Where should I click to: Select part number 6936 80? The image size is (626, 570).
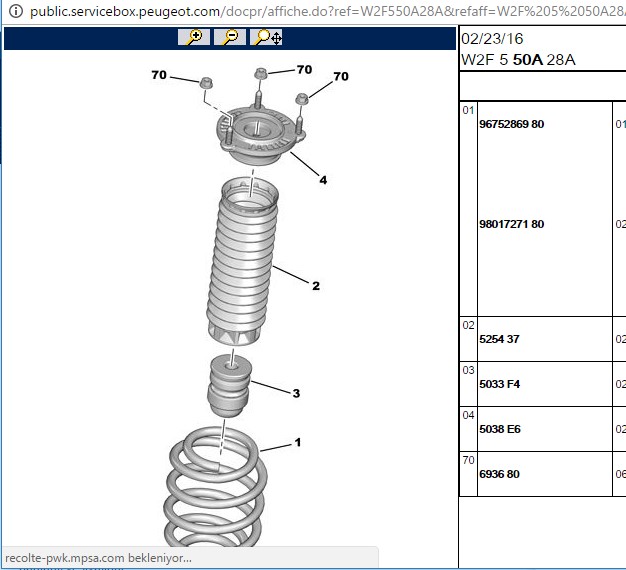tap(499, 474)
